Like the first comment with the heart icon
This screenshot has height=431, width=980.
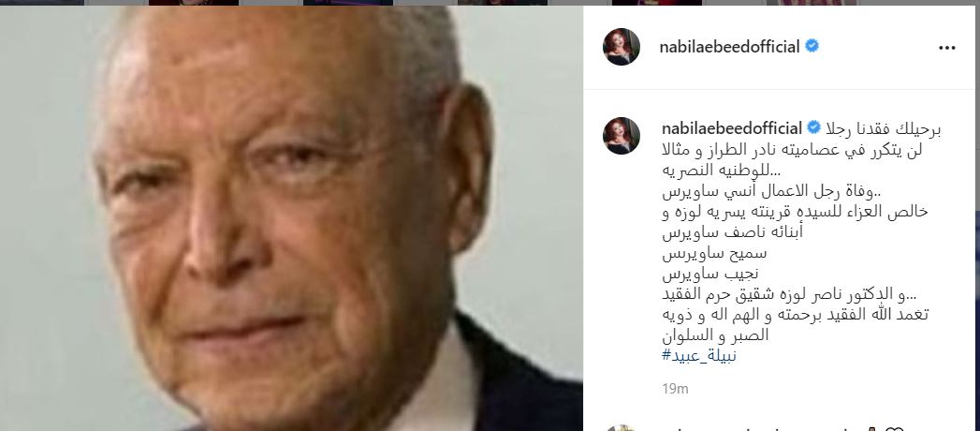pyautogui.click(x=894, y=429)
